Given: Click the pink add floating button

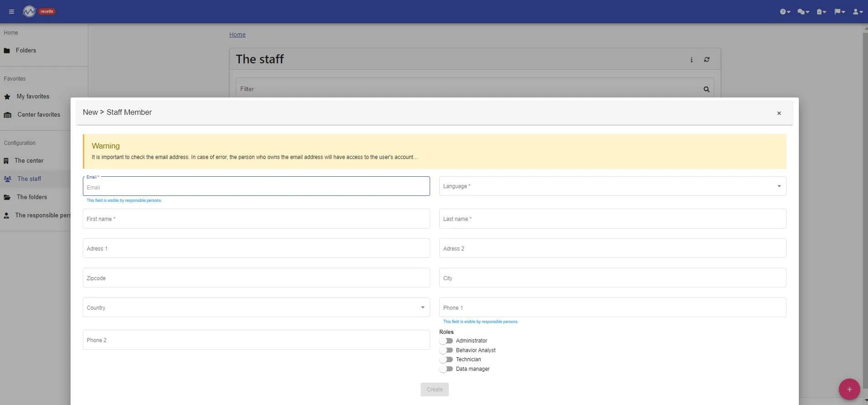Looking at the screenshot, I should click(849, 389).
